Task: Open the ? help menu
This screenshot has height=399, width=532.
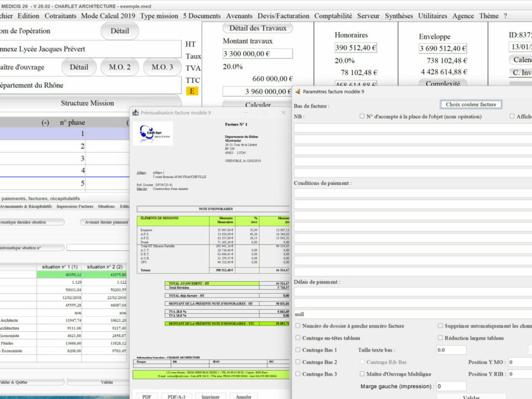Action: click(x=505, y=16)
